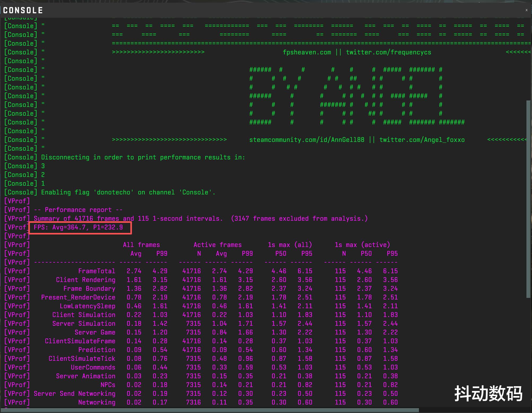532x413 pixels.
Task: Click the LowLatencySleep row label
Action: coord(87,306)
